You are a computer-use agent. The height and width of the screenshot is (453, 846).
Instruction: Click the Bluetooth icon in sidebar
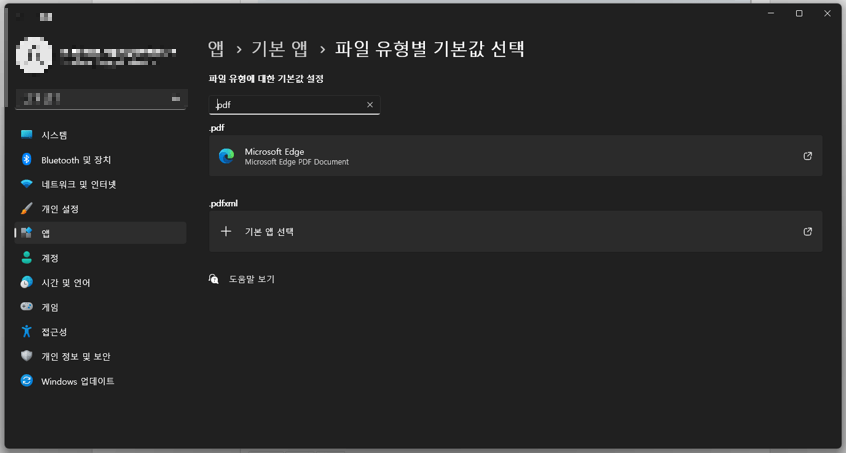(x=26, y=160)
